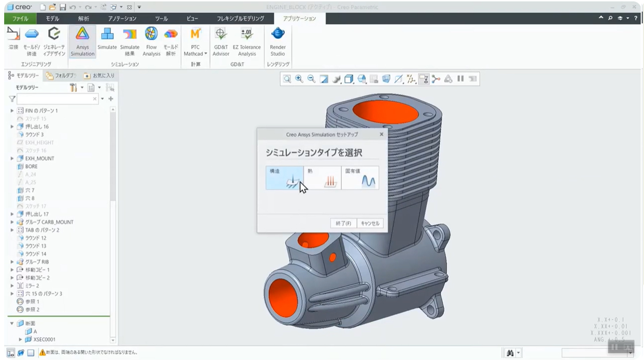Click the Zoom In graphics toolbar icon
The height and width of the screenshot is (362, 644).
point(299,79)
